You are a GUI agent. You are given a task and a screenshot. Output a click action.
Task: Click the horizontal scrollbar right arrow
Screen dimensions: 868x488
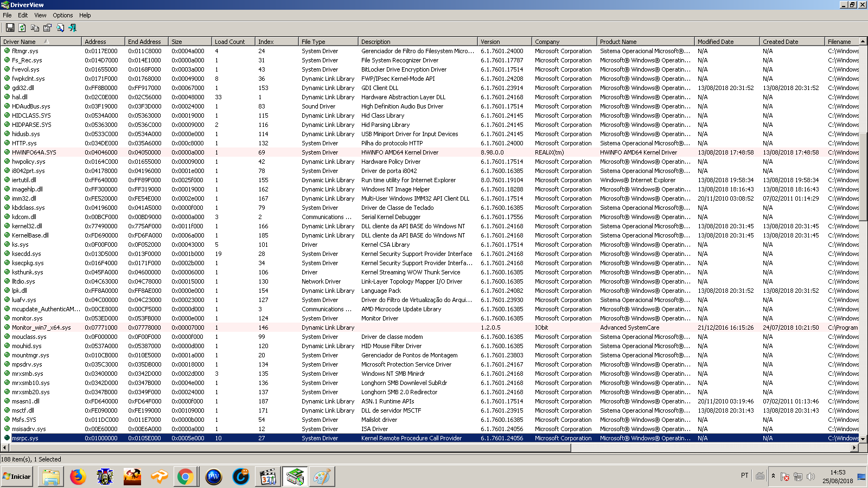854,448
